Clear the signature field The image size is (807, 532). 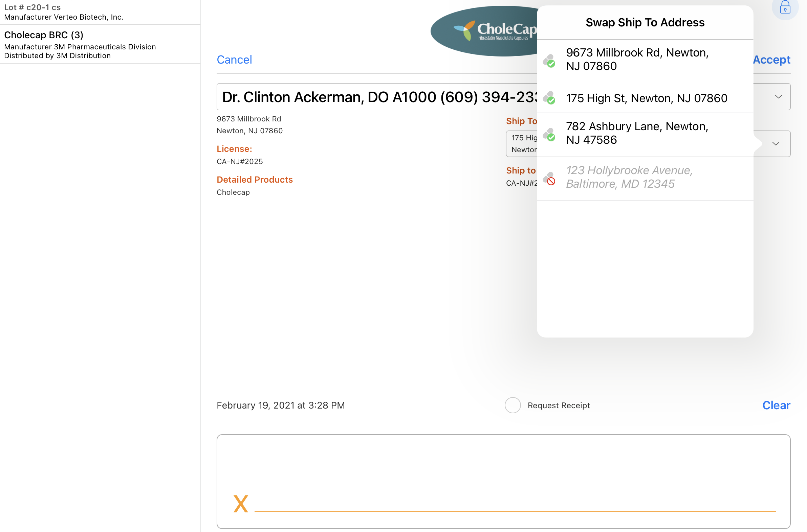pyautogui.click(x=776, y=405)
